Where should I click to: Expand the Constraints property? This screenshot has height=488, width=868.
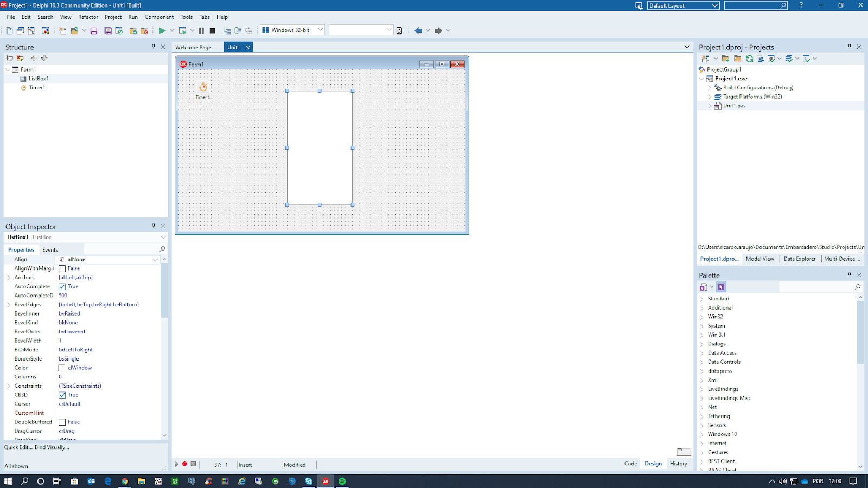point(9,386)
